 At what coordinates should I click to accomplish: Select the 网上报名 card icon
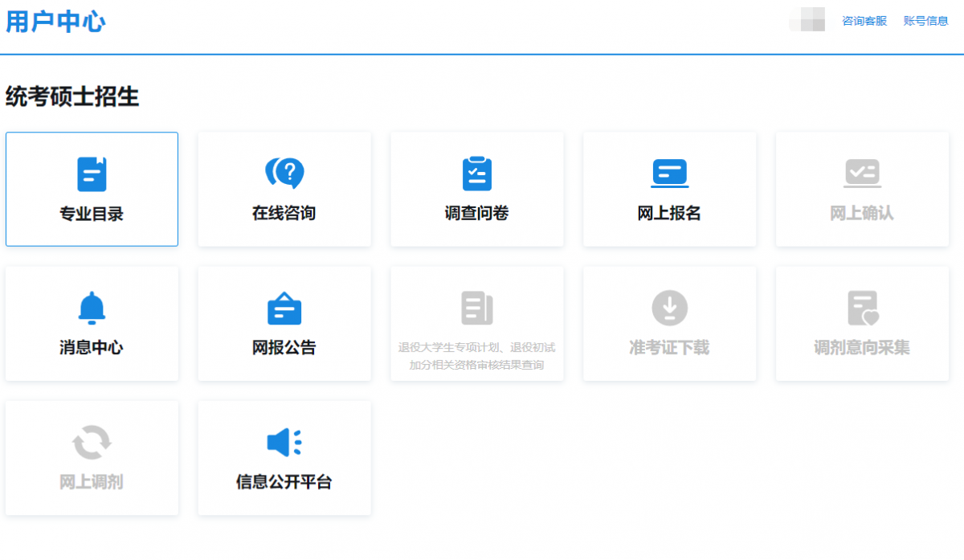tap(669, 174)
